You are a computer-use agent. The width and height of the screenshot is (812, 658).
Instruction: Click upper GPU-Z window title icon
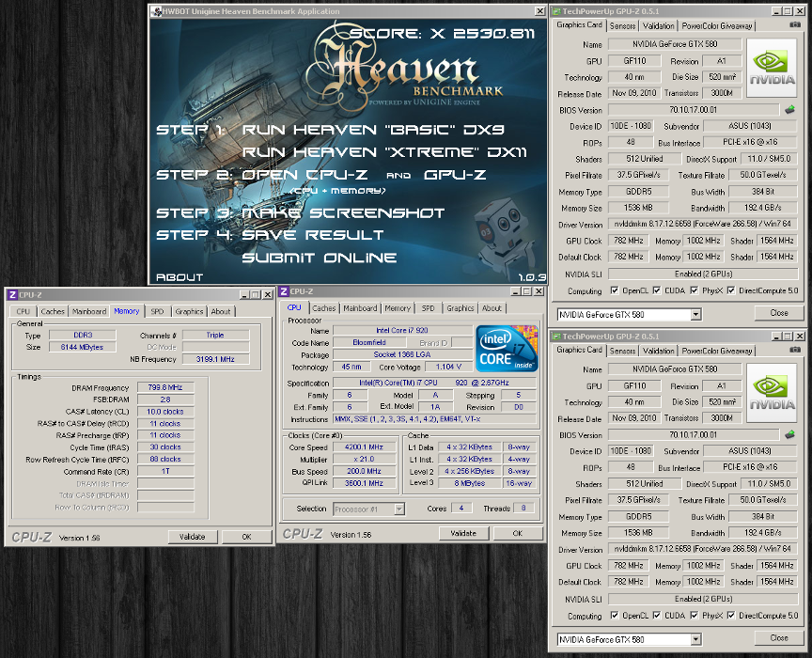pos(556,11)
